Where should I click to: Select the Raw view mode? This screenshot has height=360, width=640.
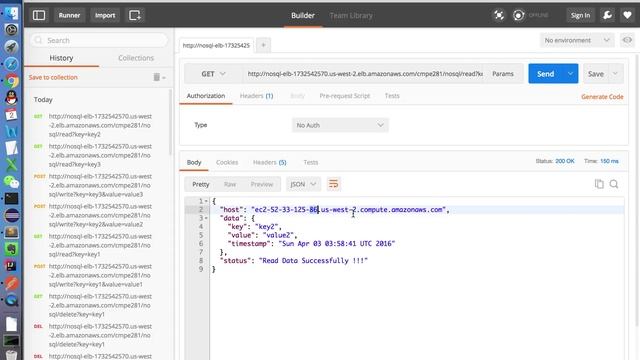coord(230,184)
